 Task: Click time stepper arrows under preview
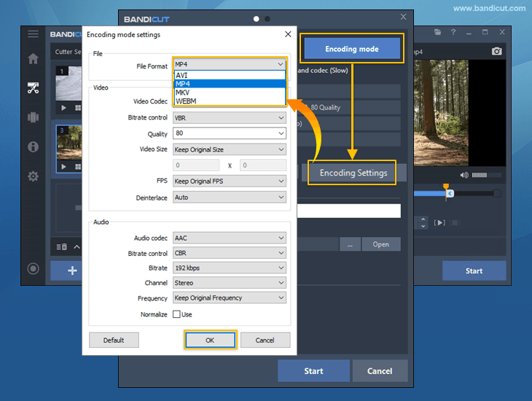pos(423,223)
